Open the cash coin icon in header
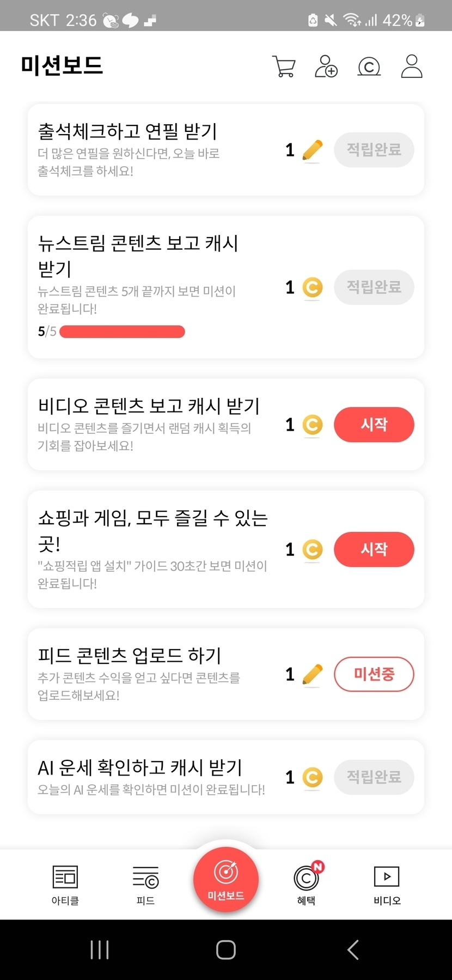The width and height of the screenshot is (452, 980). coord(369,67)
